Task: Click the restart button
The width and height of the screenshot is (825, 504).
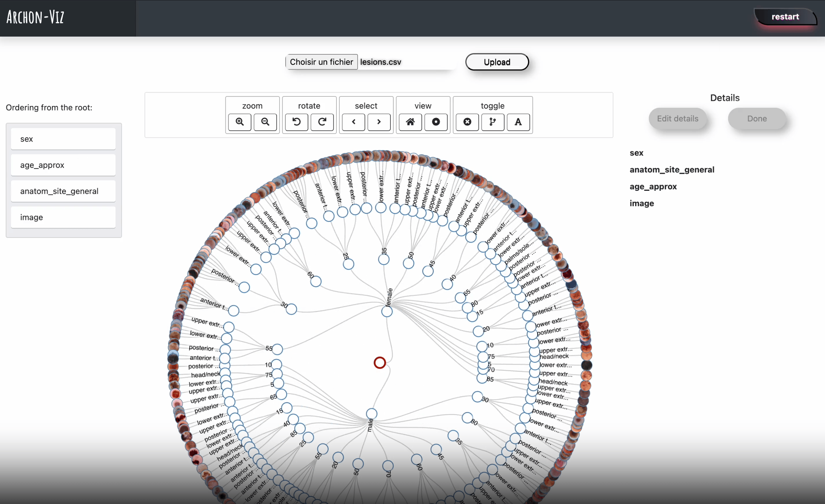Action: (785, 17)
